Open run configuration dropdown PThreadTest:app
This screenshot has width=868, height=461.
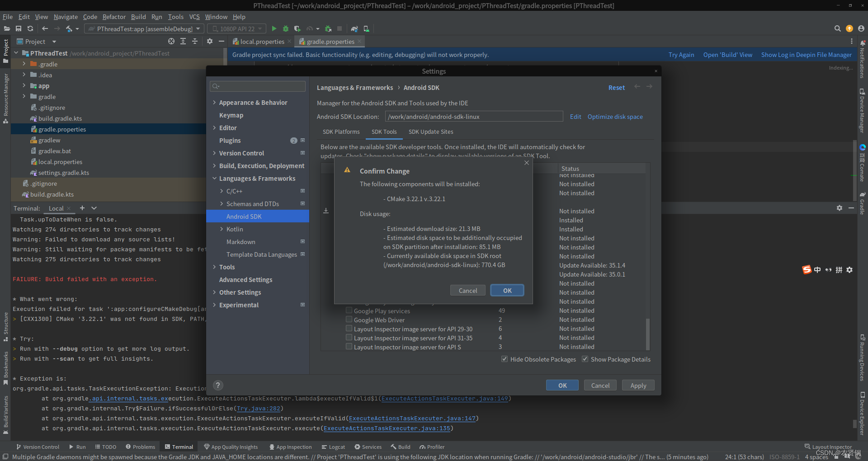pyautogui.click(x=144, y=28)
